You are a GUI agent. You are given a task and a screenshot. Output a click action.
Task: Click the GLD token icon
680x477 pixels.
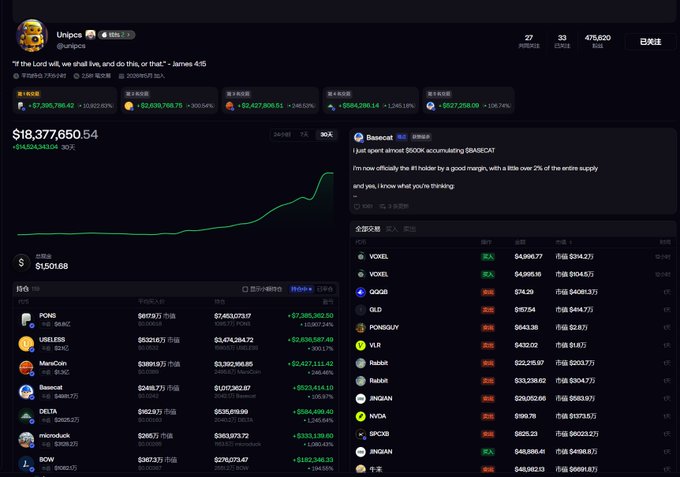[360, 310]
